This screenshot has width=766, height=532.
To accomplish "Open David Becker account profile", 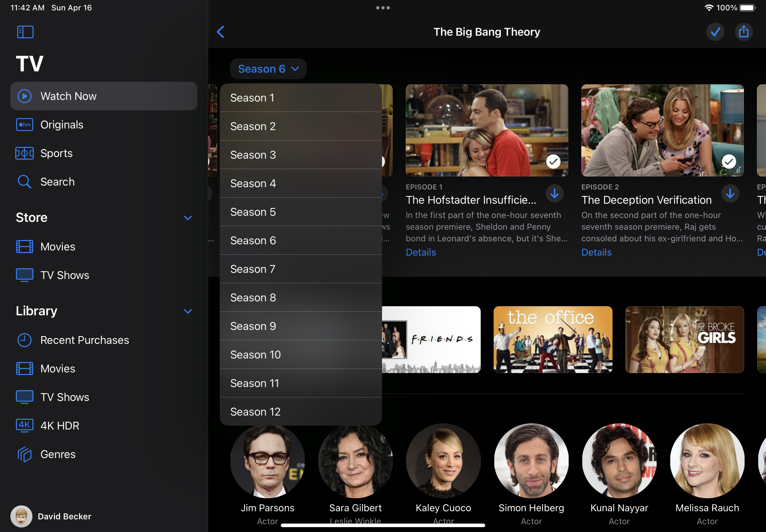I will (x=51, y=516).
